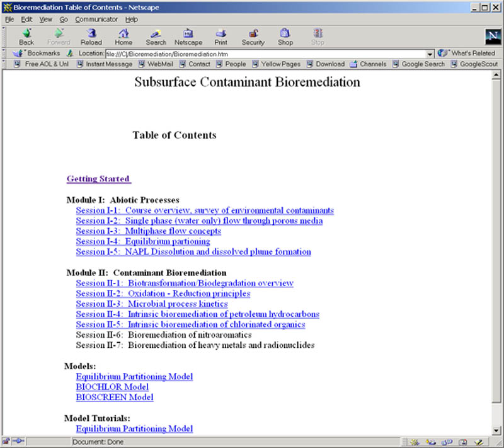Viewport: 504px width, 448px height.
Task: Click the Session II-6 nitroaromatics text
Action: [164, 335]
